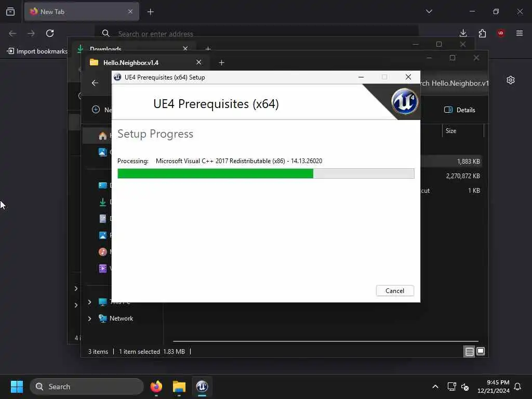532x399 pixels.
Task: Click Import bookmarks link
Action: pos(37,51)
